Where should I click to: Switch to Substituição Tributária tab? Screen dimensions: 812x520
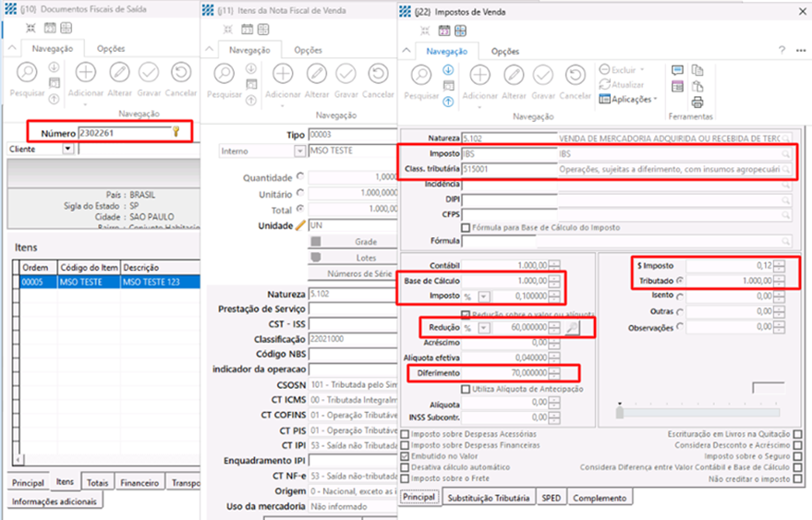[490, 498]
